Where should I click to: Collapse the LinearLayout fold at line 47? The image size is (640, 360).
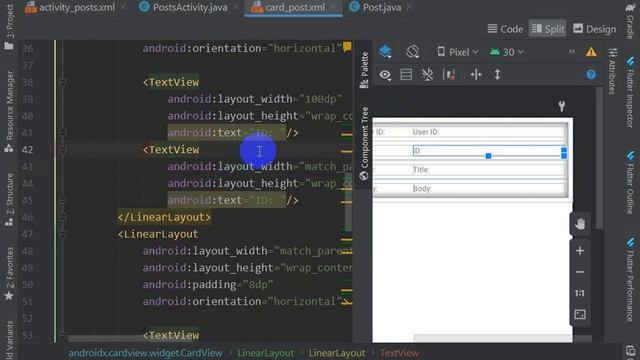click(x=62, y=234)
